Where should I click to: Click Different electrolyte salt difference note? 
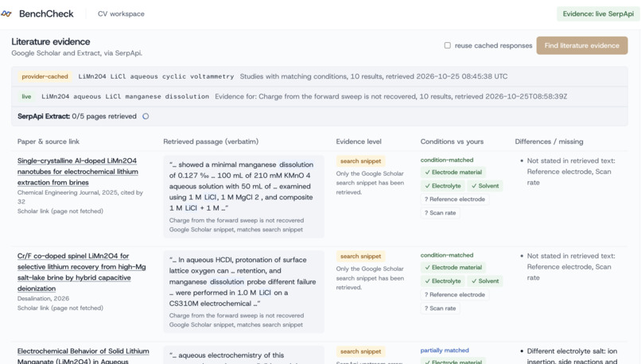click(572, 356)
